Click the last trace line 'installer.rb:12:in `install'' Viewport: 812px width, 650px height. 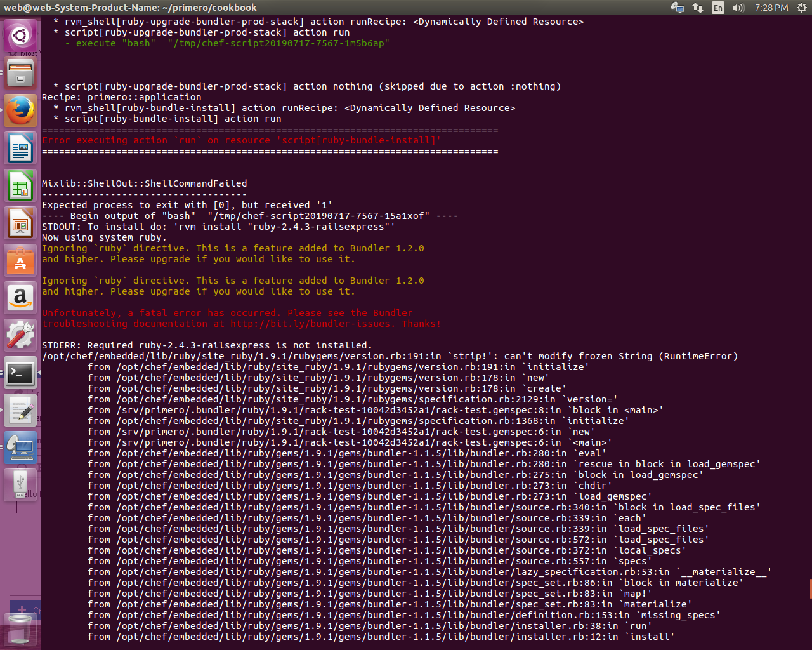click(381, 637)
